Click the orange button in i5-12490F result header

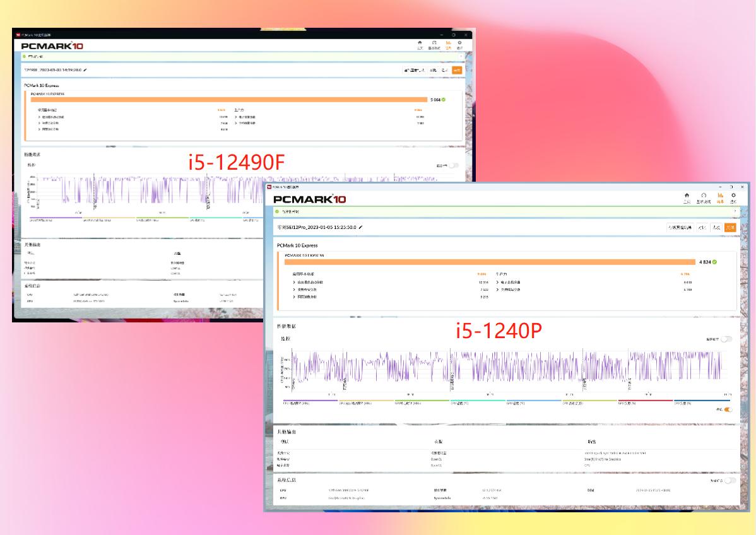pos(457,70)
